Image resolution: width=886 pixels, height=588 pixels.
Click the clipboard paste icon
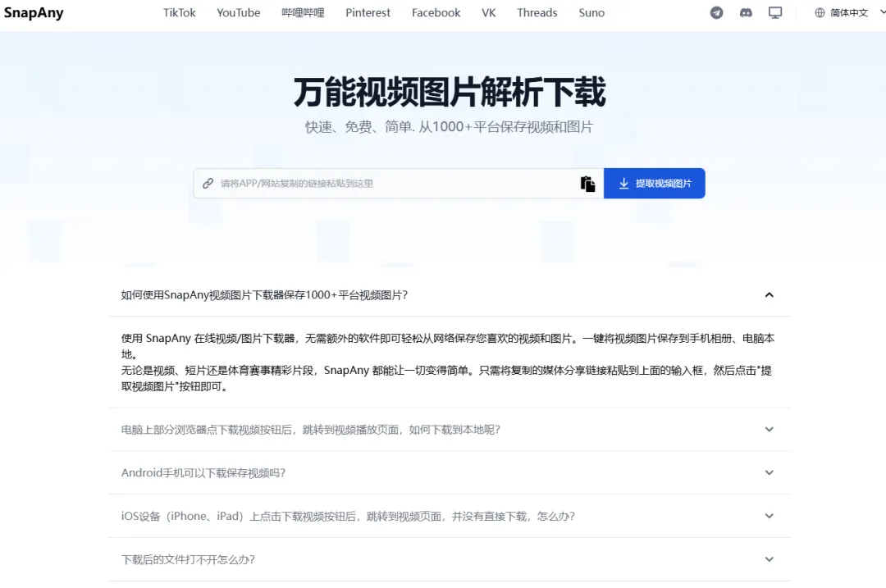[587, 184]
